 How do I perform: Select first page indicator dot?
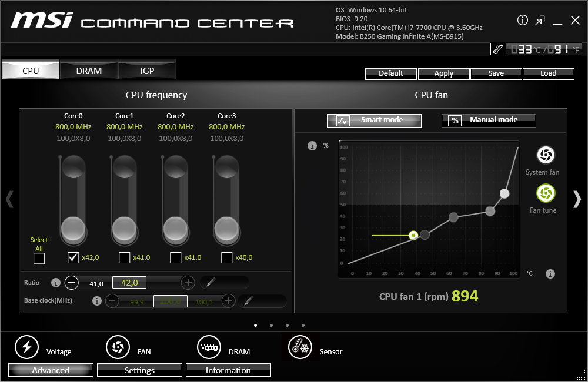[255, 325]
